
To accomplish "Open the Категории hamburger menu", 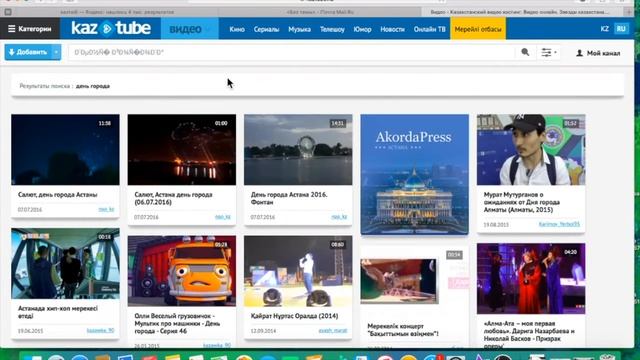I will coord(30,29).
